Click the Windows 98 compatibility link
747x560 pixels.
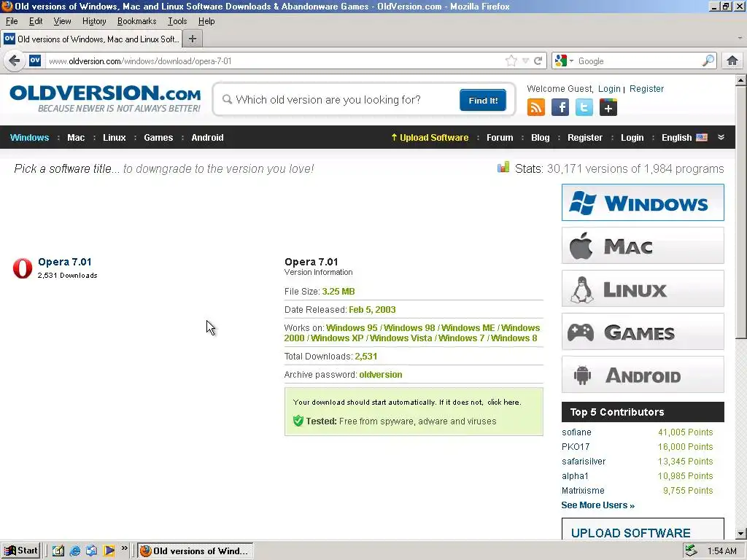pyautogui.click(x=410, y=328)
